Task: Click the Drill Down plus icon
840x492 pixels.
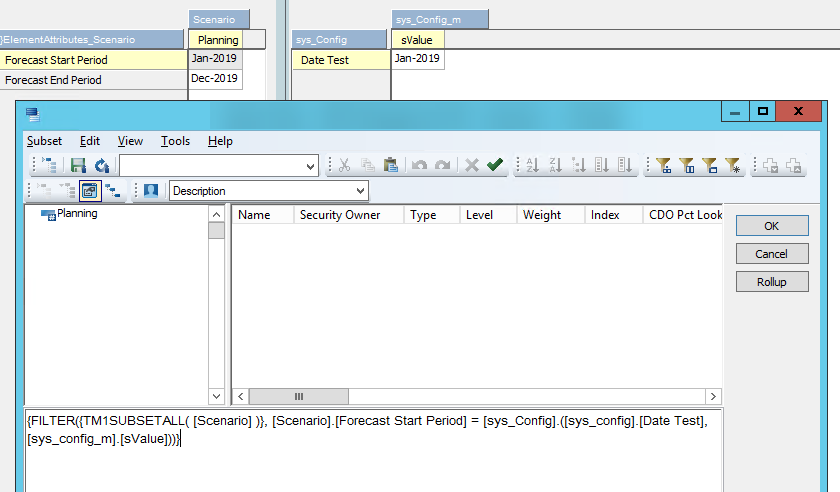Action: [x=770, y=165]
